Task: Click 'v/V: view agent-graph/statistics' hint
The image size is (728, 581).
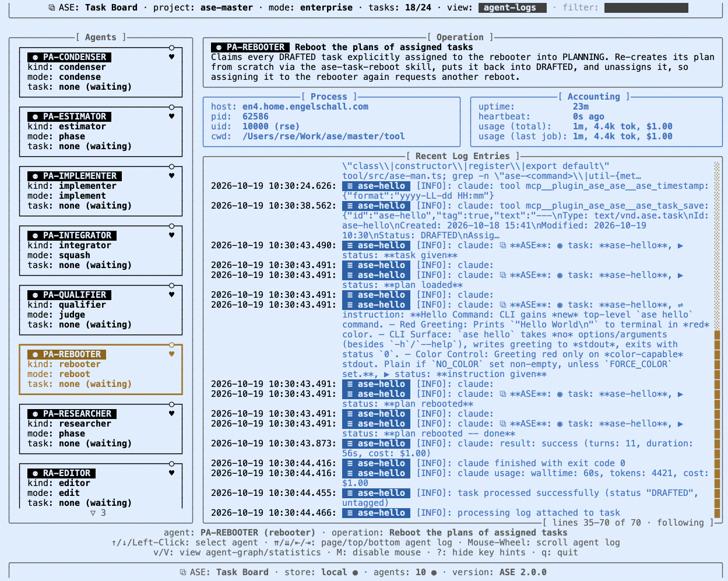Action: click(x=237, y=552)
